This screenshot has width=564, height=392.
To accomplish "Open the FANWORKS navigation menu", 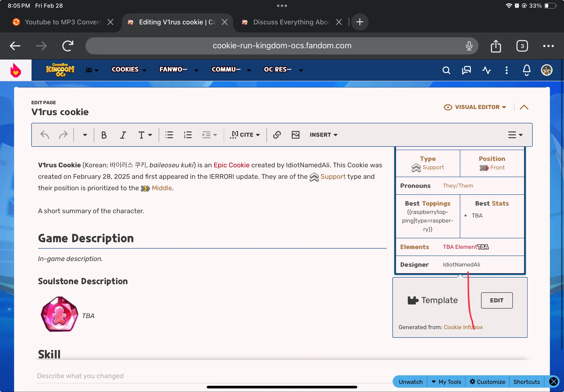I will click(173, 70).
